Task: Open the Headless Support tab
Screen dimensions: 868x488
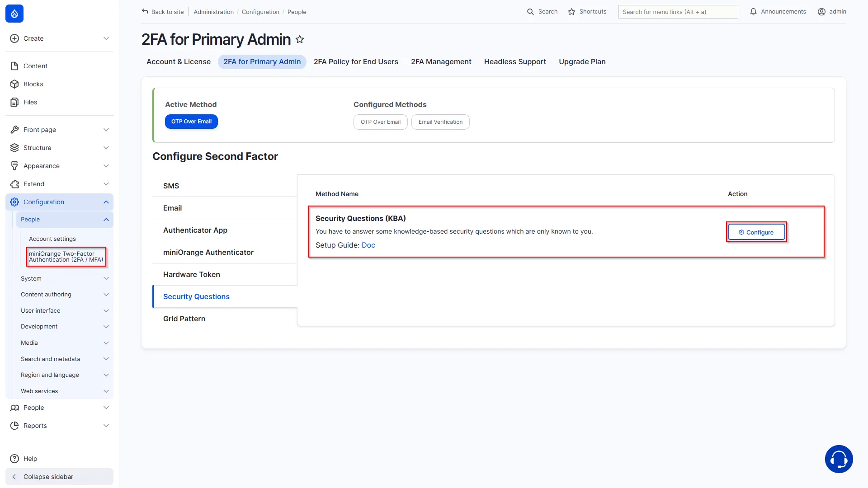Action: pos(515,62)
